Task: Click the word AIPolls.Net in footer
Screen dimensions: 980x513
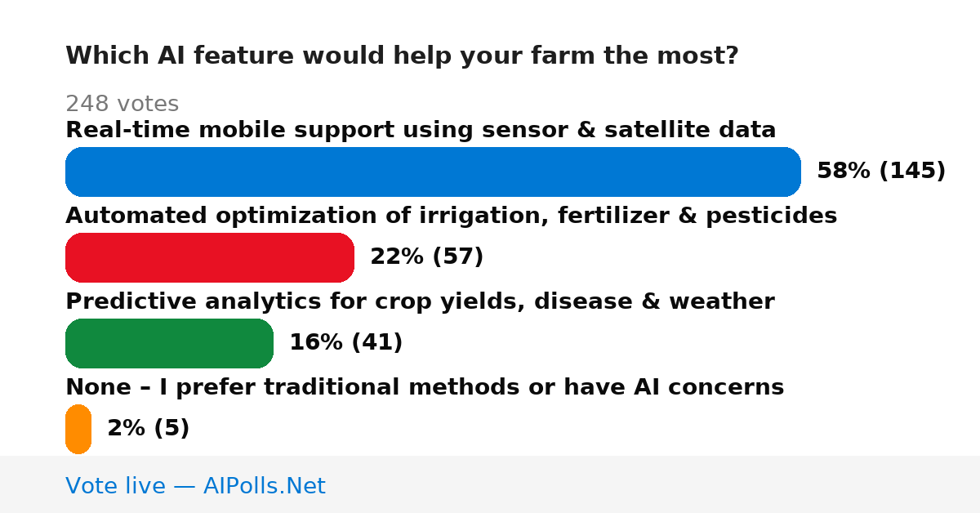Action: click(264, 486)
